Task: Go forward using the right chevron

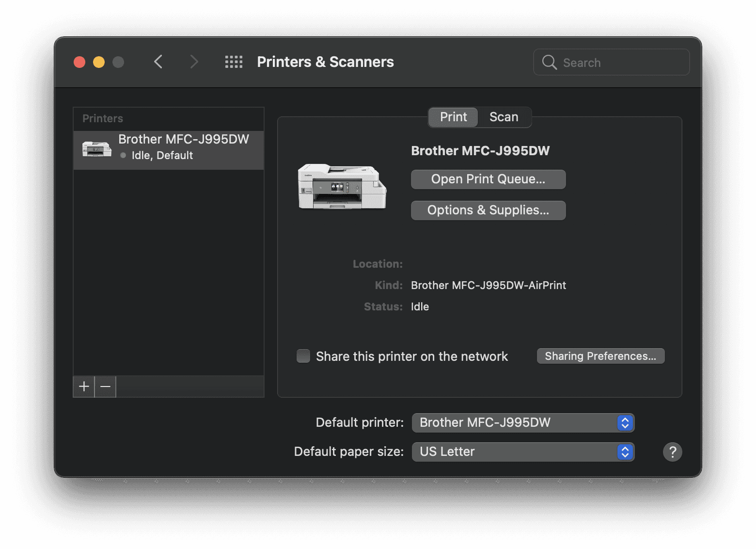Action: pos(194,62)
